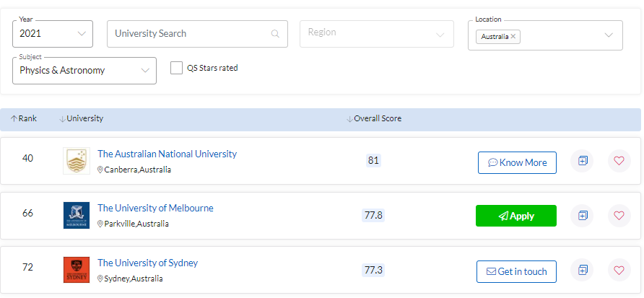Sort by the University column header
Image resolution: width=644 pixels, height=298 pixels.
coord(82,118)
